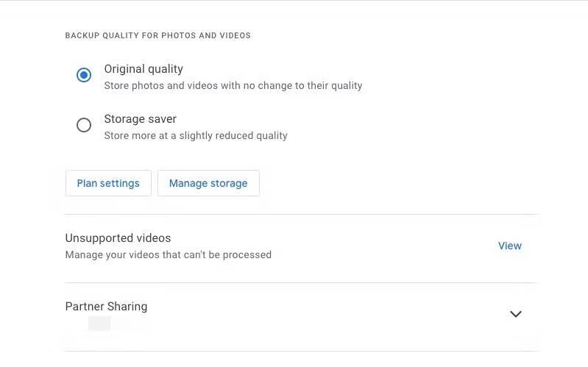Select the Original quality radio button
The height and width of the screenshot is (367, 588).
click(84, 75)
